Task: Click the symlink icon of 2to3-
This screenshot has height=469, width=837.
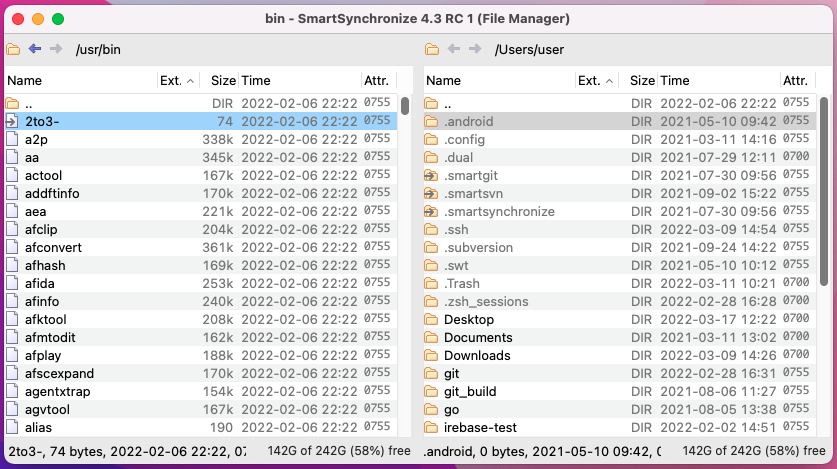Action: tap(12, 122)
